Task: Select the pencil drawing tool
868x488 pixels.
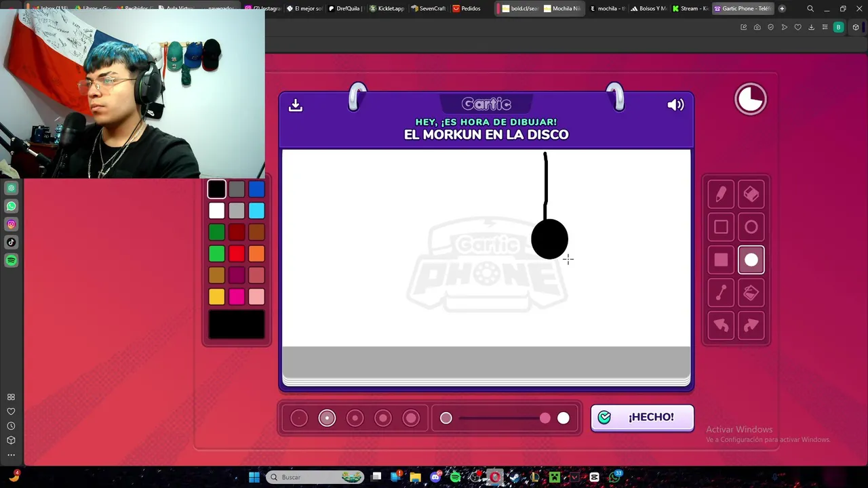Action: pyautogui.click(x=721, y=195)
